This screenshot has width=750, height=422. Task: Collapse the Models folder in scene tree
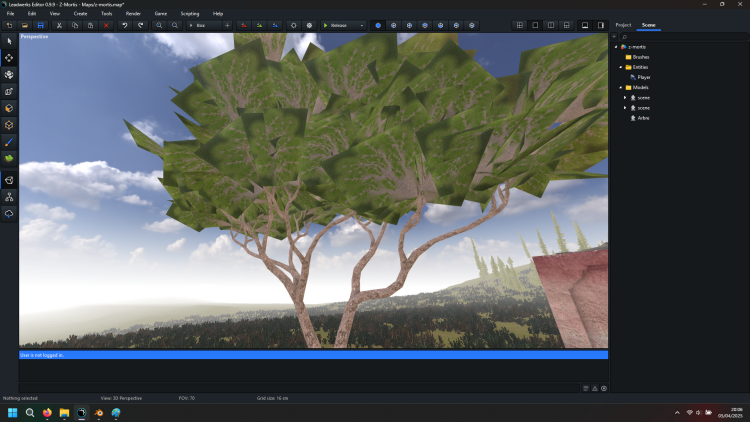[x=620, y=87]
